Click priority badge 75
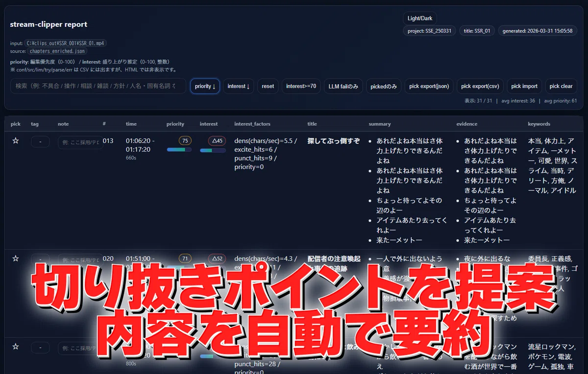Image resolution: width=588 pixels, height=374 pixels. pos(185,141)
